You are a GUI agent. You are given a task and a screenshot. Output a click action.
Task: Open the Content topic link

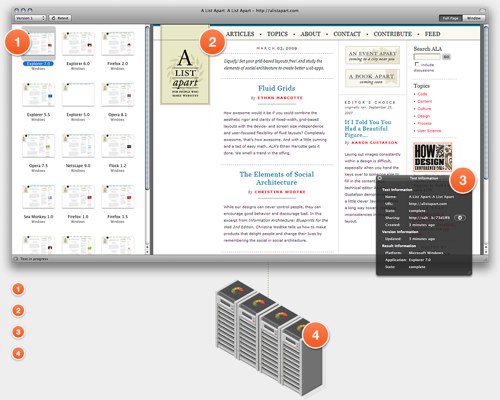(425, 101)
